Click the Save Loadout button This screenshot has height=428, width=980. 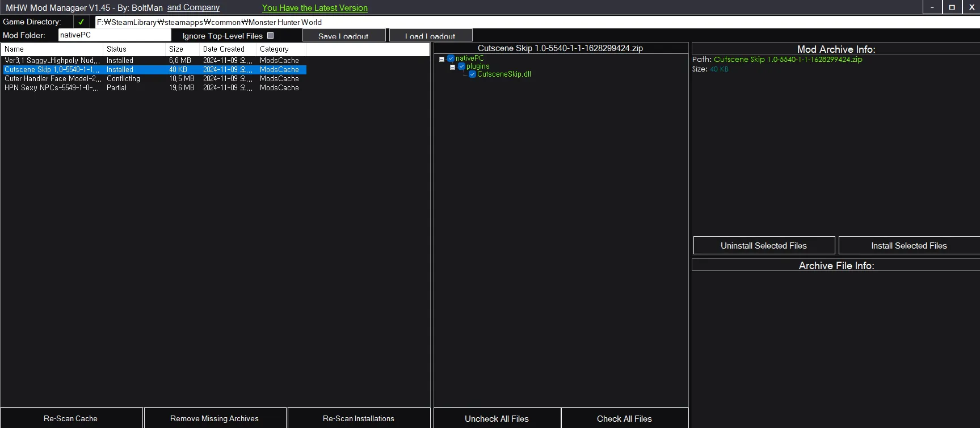point(343,36)
